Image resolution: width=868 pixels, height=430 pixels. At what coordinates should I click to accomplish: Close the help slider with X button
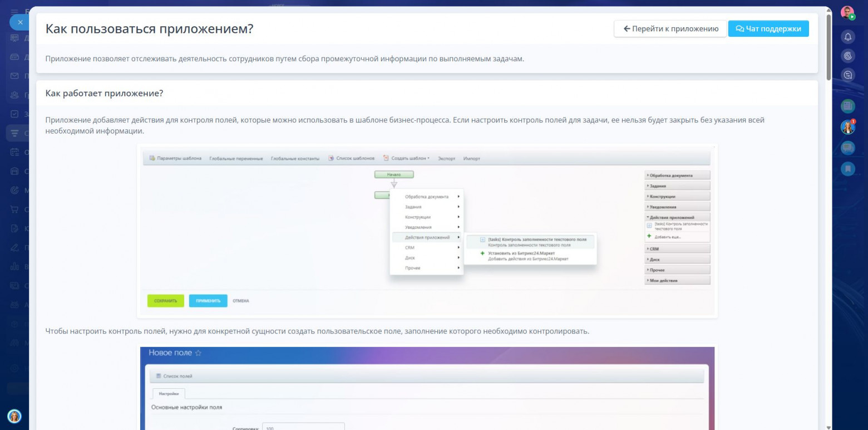click(x=20, y=22)
